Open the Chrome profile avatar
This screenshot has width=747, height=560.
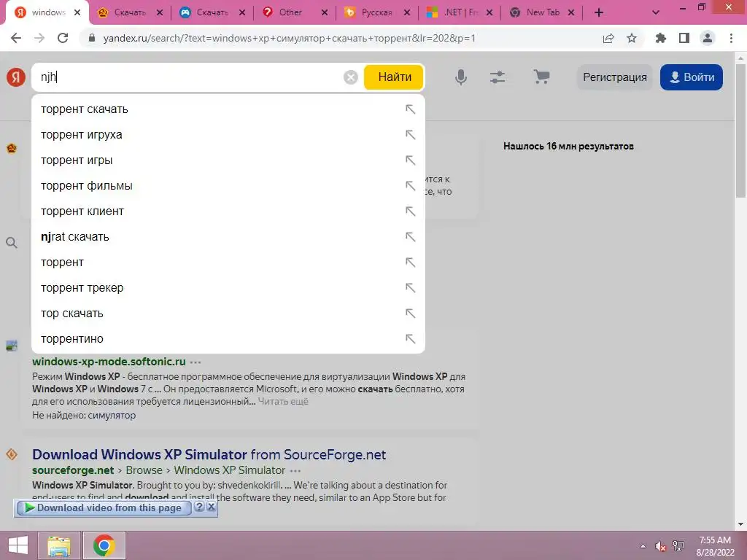[708, 38]
